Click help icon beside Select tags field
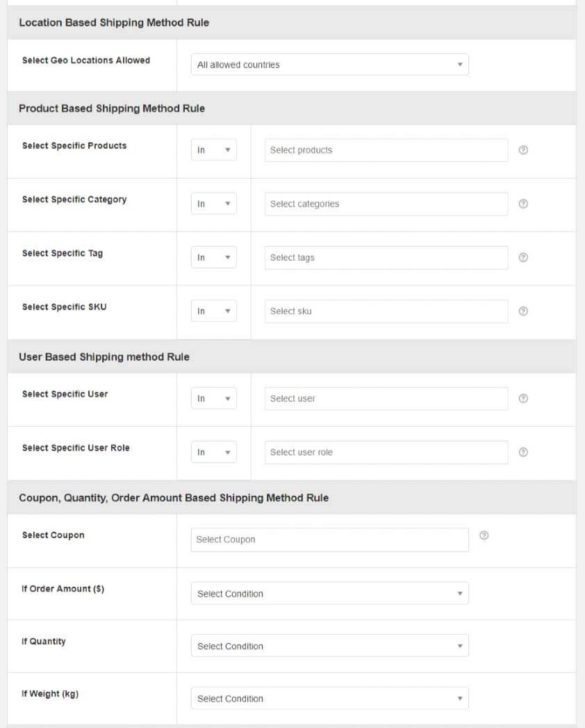585x728 pixels. pyautogui.click(x=524, y=257)
